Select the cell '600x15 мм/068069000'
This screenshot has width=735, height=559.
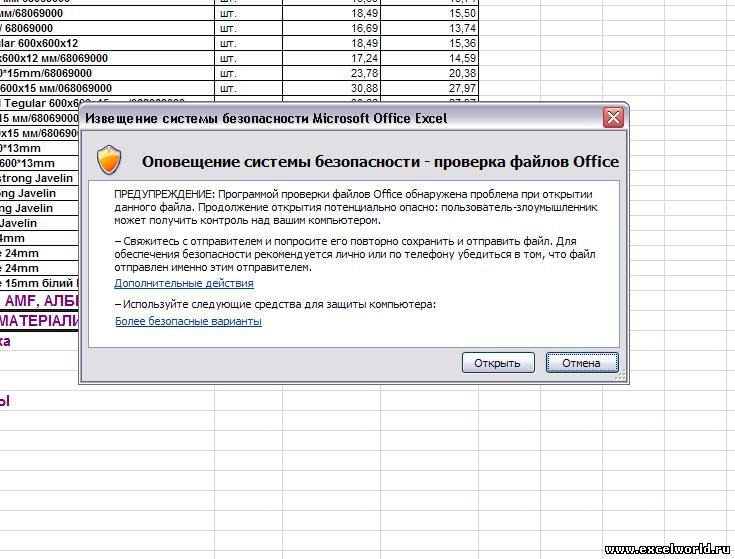[x=107, y=88]
